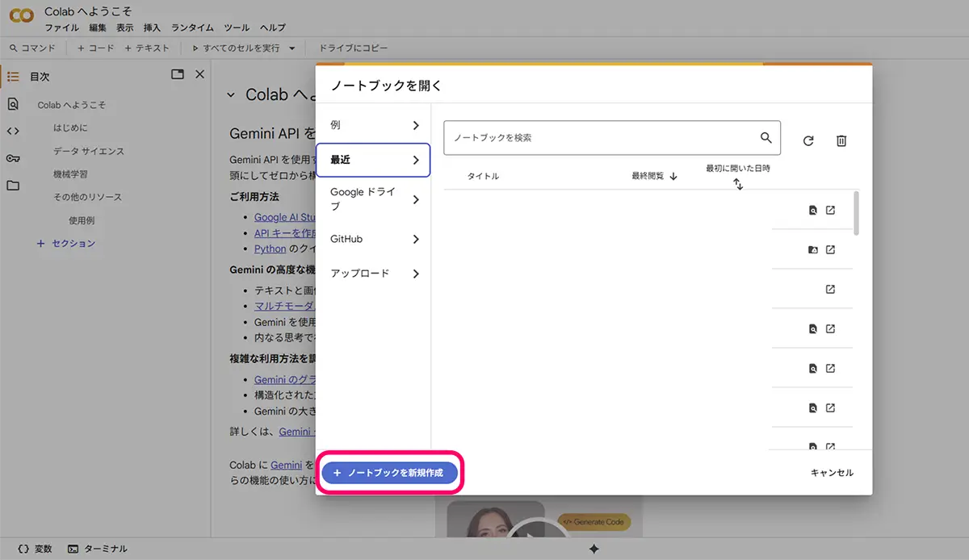
Task: Click the file icon in the topmost list row
Action: point(813,211)
